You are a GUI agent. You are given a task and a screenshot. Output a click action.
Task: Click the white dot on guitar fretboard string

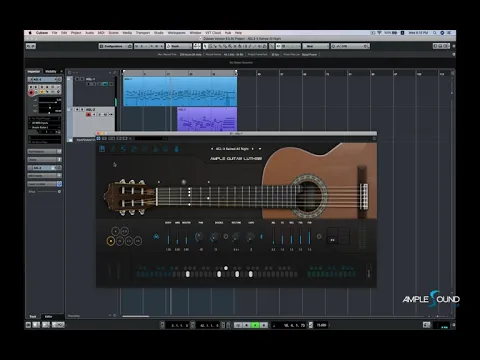(208, 198)
